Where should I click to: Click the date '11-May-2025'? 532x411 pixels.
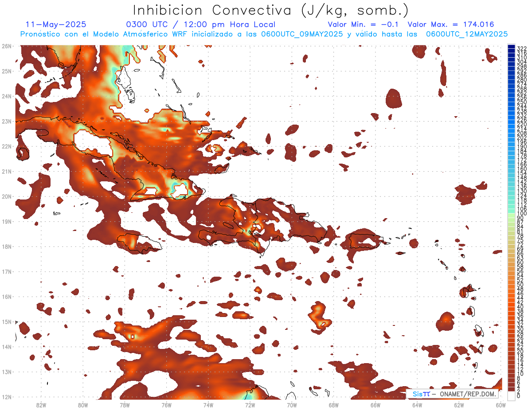[x=56, y=24]
